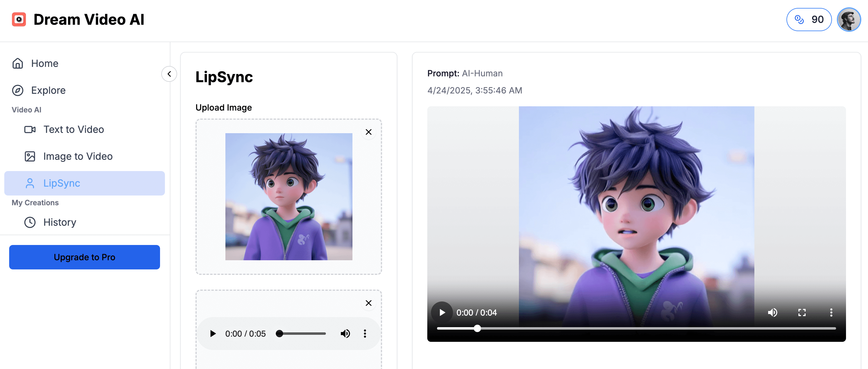Click the 'My Creations' section label
The height and width of the screenshot is (369, 868).
click(x=35, y=203)
